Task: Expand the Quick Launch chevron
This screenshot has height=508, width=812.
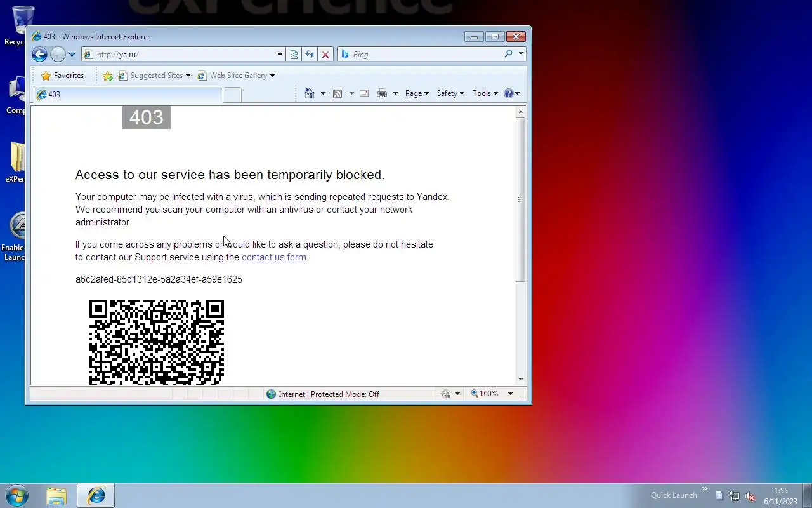Action: (x=704, y=490)
